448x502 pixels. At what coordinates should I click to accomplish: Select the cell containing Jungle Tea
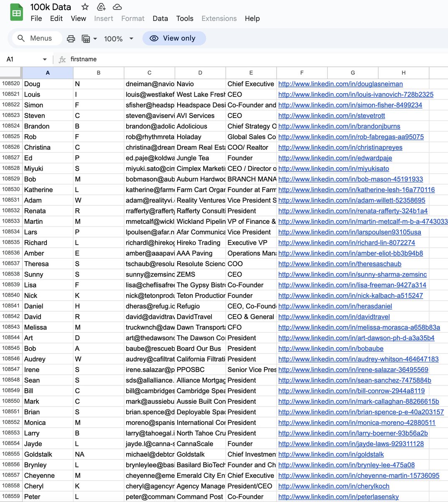(200, 158)
